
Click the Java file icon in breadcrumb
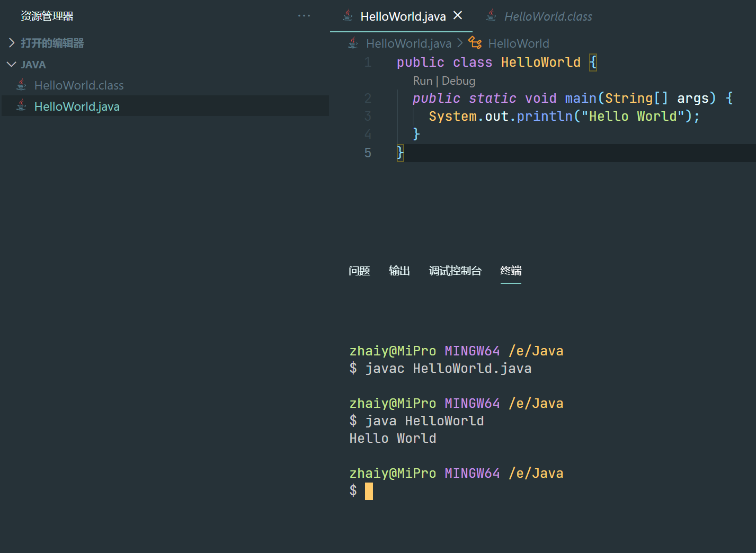click(x=353, y=43)
